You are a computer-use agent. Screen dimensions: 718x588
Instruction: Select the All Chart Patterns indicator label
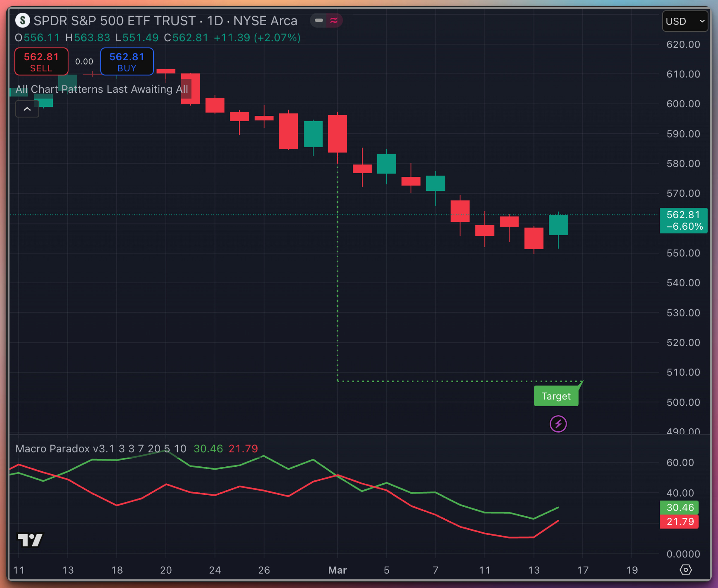(102, 89)
